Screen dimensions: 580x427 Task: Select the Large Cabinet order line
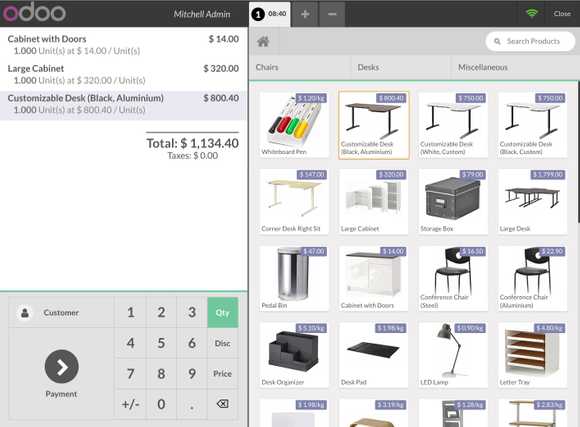(x=123, y=74)
